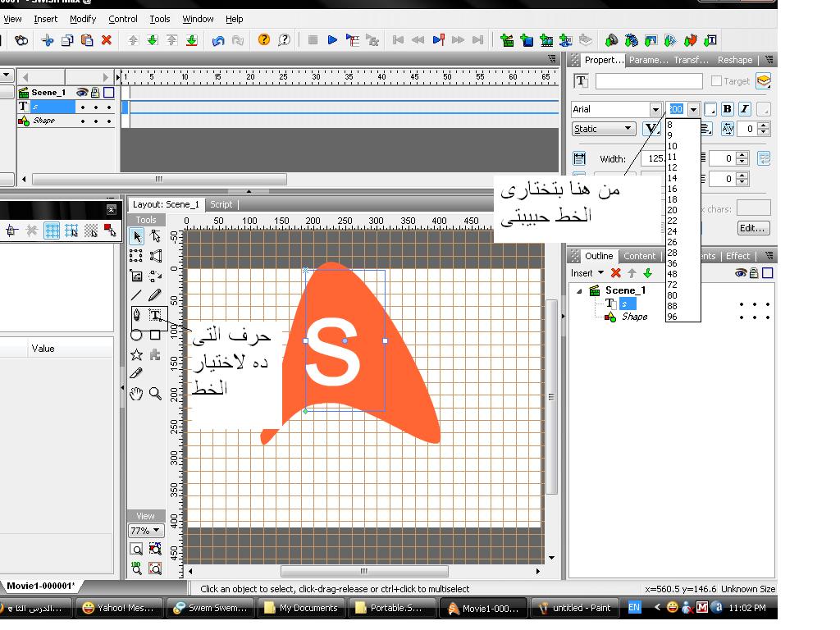Open the text color swatch
The width and height of the screenshot is (840, 630).
pyautogui.click(x=710, y=109)
